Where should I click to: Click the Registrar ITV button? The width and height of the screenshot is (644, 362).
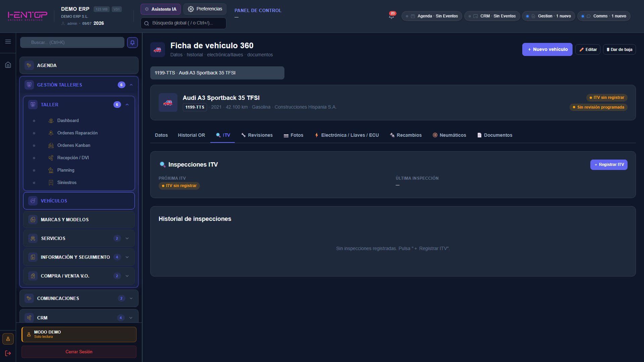[x=609, y=165]
